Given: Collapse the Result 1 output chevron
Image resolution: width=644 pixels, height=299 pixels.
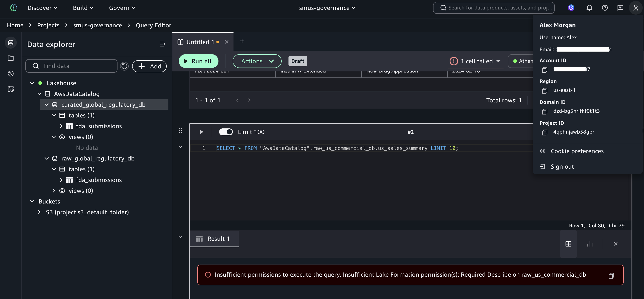Looking at the screenshot, I should click(180, 237).
